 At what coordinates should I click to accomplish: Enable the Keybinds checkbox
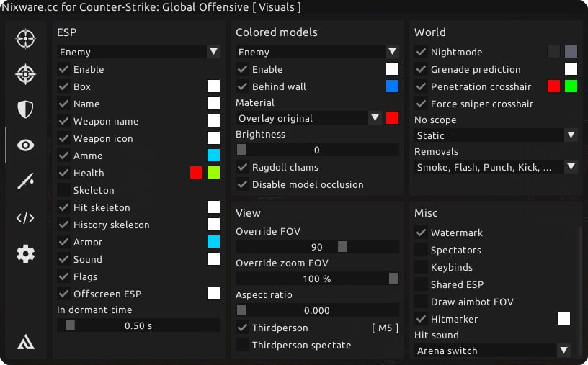[421, 267]
